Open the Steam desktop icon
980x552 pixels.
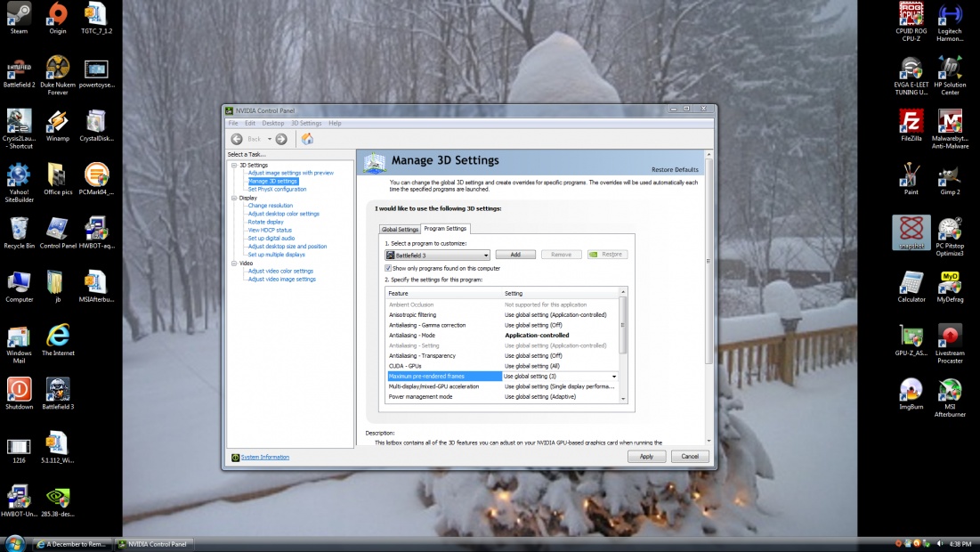pos(19,14)
